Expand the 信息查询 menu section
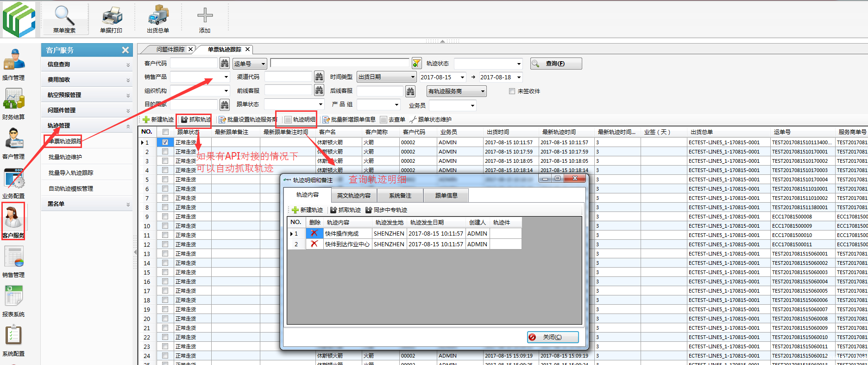 tap(87, 64)
